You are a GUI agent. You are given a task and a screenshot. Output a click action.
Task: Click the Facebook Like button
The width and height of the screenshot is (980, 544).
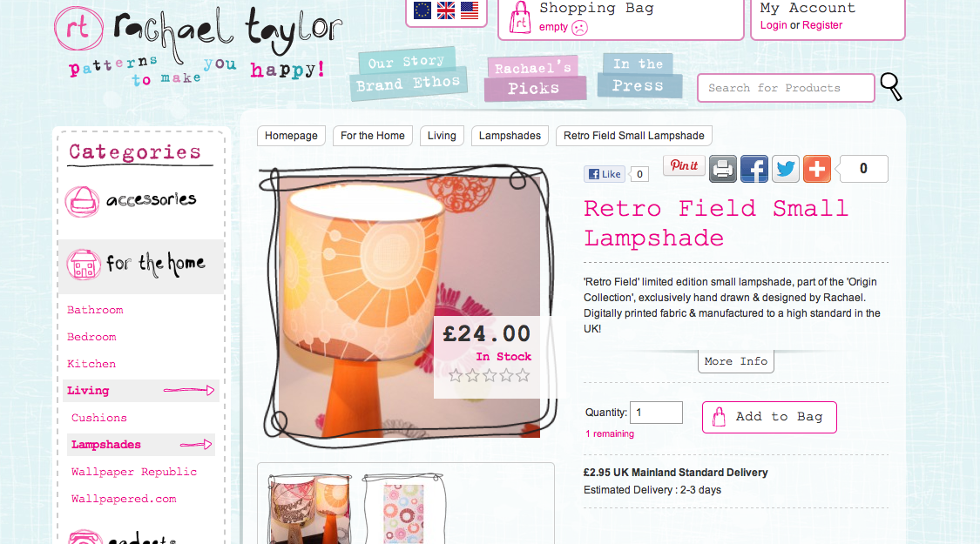click(x=605, y=174)
